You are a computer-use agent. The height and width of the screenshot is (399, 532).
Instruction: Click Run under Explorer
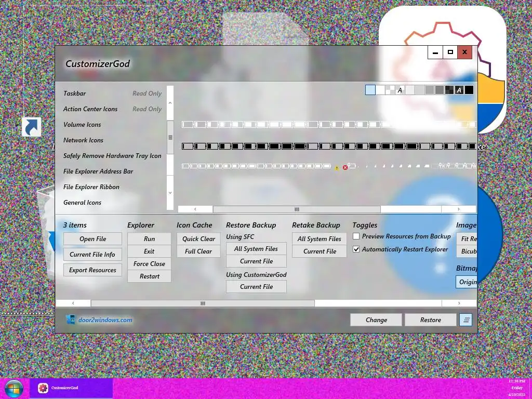(x=149, y=238)
